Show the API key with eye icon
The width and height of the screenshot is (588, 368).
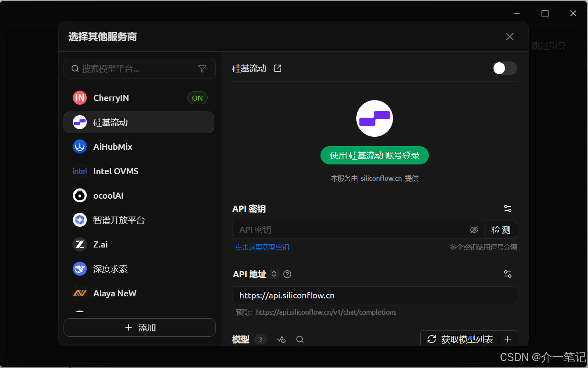click(x=474, y=230)
